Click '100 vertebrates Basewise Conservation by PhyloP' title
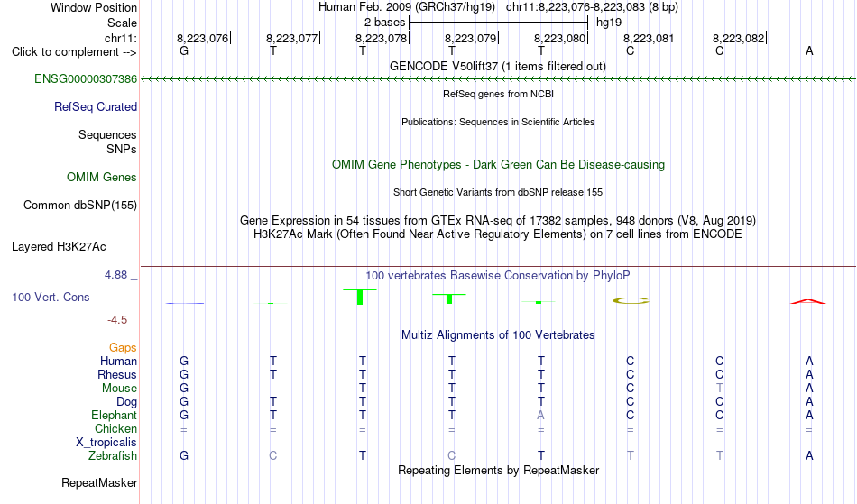857x504 pixels. [x=497, y=275]
